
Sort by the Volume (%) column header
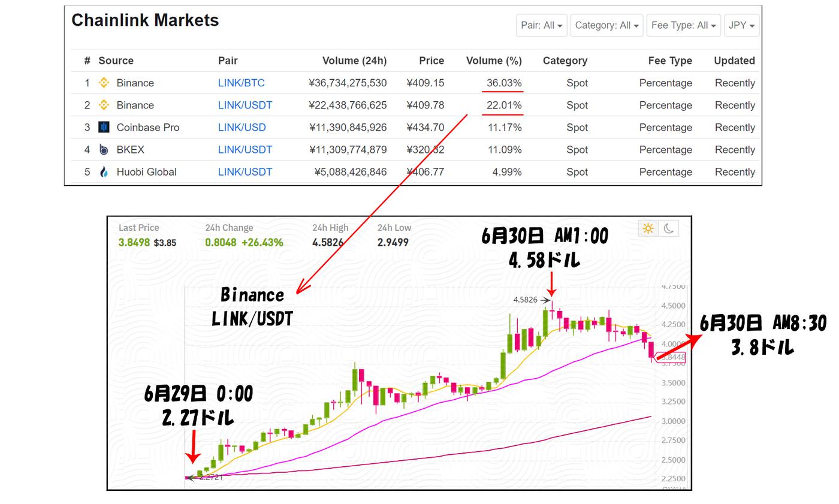click(x=494, y=61)
